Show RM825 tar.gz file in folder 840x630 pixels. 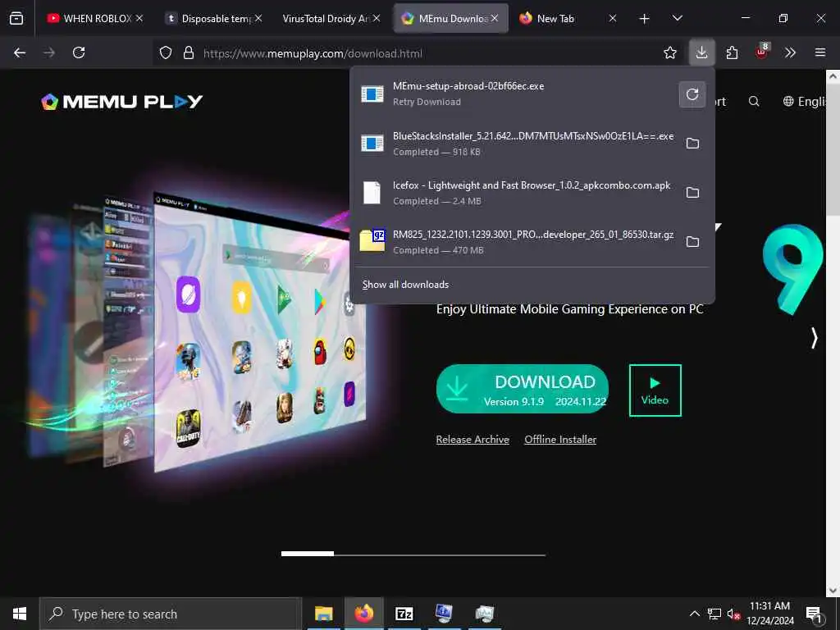pyautogui.click(x=692, y=242)
